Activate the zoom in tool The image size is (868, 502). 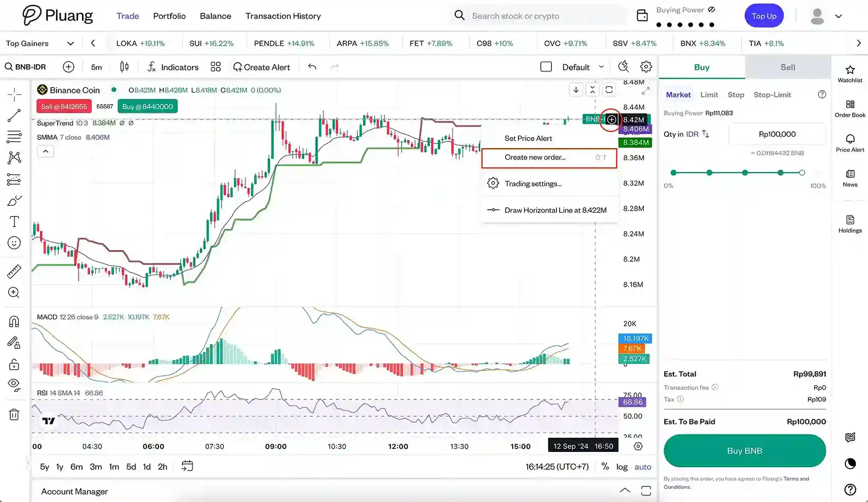(14, 292)
